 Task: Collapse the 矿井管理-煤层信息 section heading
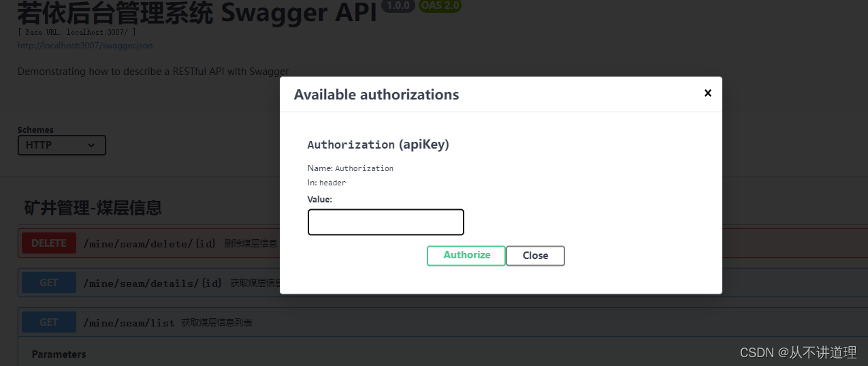coord(93,208)
